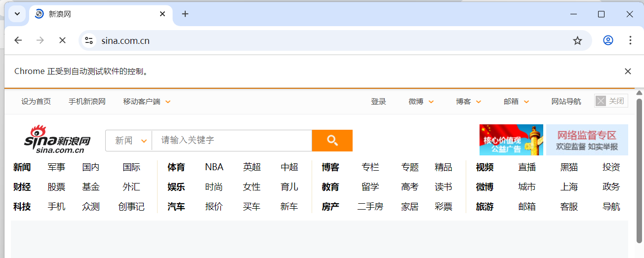Click 设为首页 link
The height and width of the screenshot is (258, 644).
tap(36, 102)
